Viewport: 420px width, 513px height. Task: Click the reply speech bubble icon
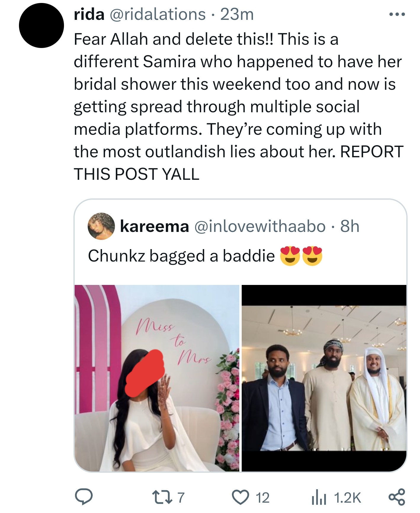(84, 497)
